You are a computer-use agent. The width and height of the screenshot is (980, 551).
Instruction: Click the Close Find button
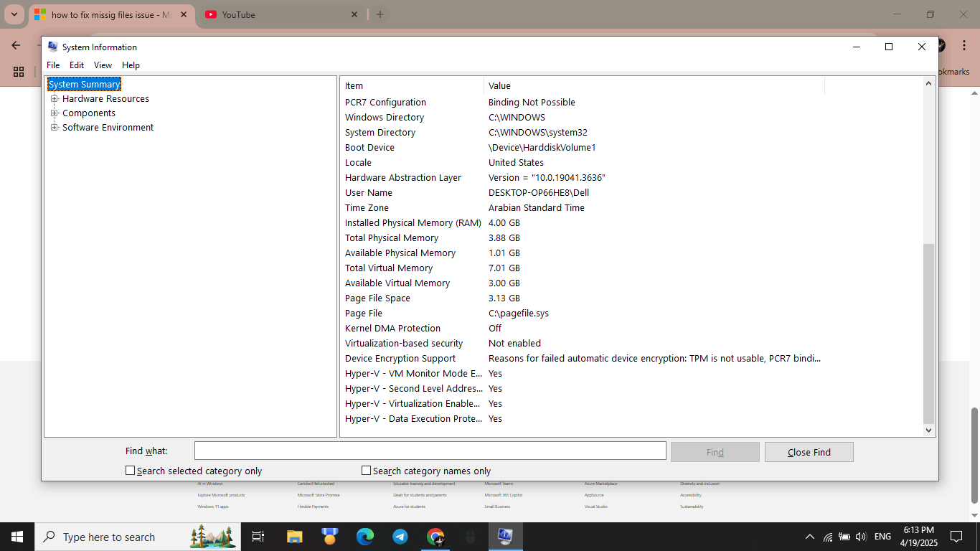pyautogui.click(x=809, y=452)
